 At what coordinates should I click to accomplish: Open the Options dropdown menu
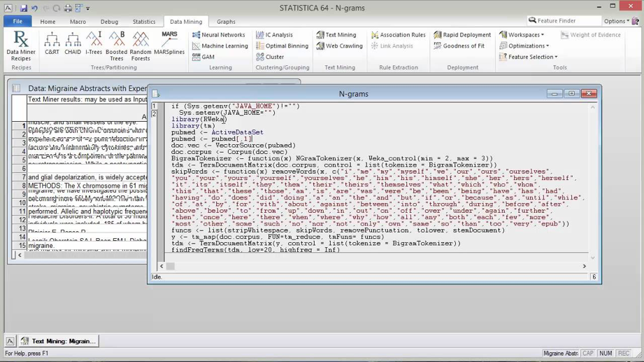[x=617, y=21]
